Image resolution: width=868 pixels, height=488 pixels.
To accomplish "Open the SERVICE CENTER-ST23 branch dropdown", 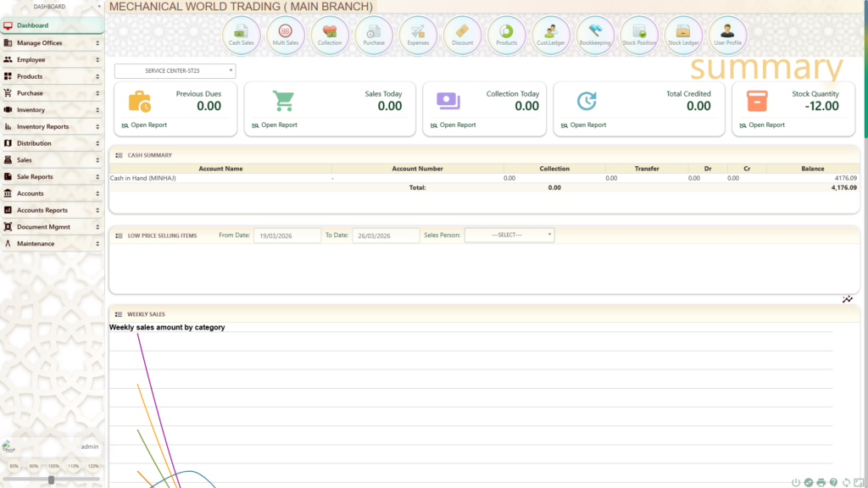I will point(175,71).
